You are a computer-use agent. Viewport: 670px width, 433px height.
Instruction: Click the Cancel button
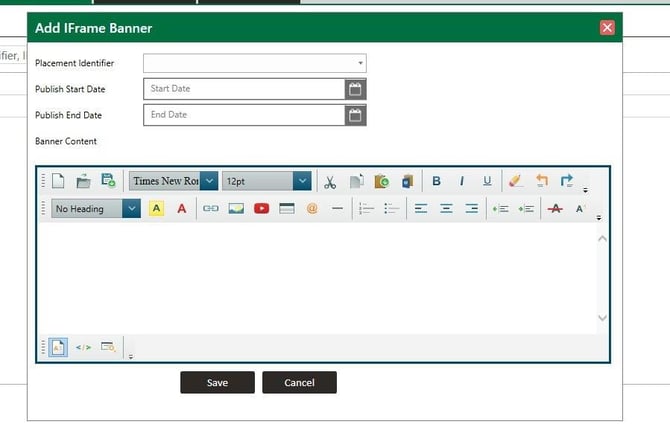(x=299, y=382)
